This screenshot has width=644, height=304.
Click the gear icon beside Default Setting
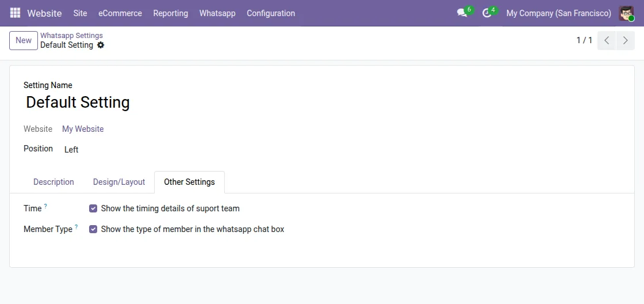101,45
